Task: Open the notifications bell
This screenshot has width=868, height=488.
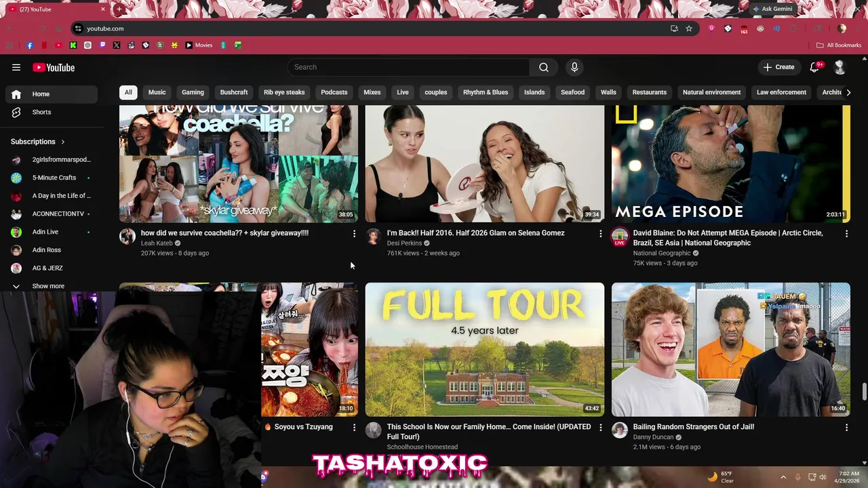Action: tap(815, 67)
